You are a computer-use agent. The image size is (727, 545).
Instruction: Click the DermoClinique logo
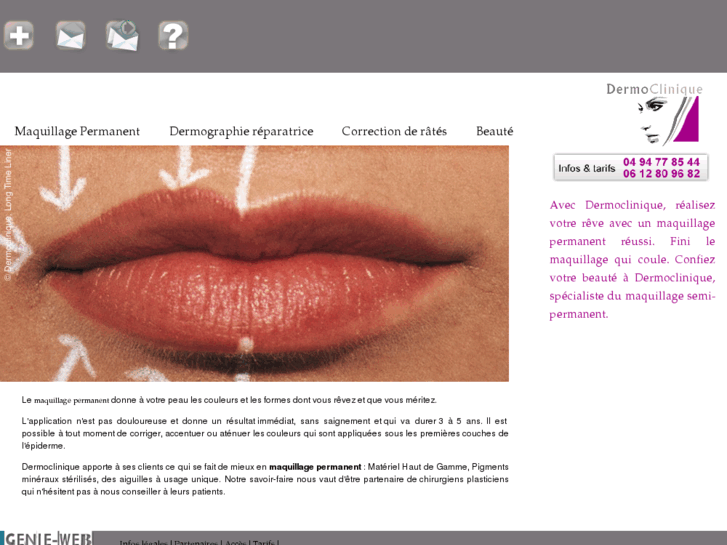point(655,114)
